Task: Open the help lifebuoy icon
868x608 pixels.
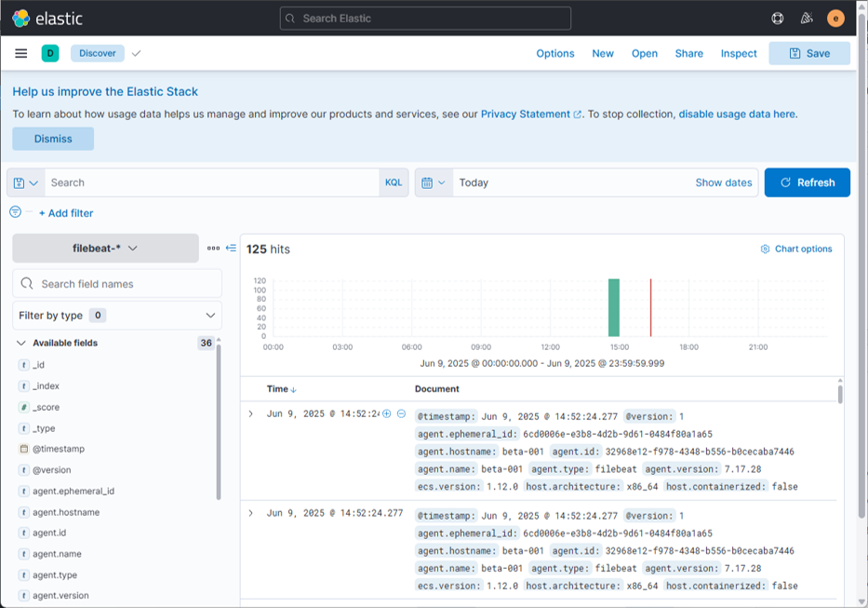Action: click(x=777, y=19)
